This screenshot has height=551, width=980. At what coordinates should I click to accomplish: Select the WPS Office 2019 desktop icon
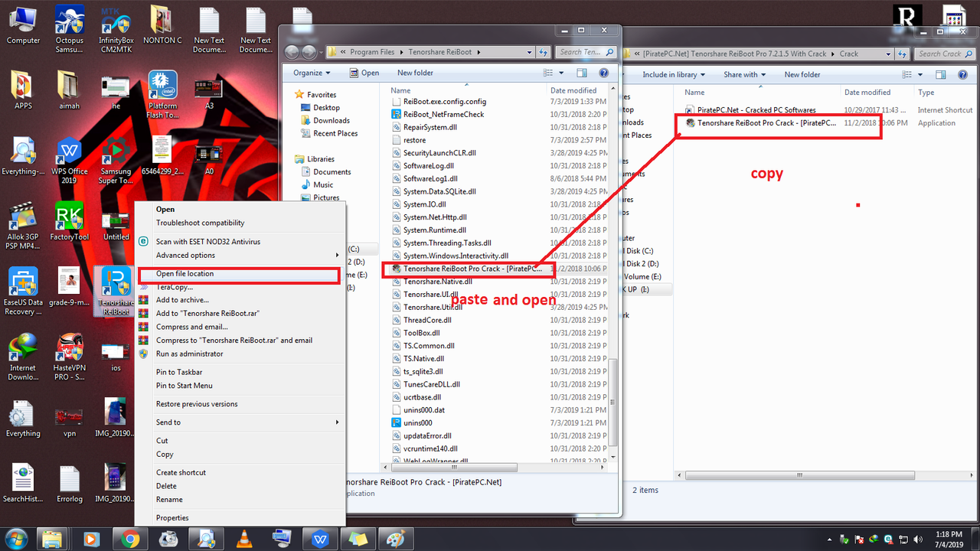(x=70, y=159)
